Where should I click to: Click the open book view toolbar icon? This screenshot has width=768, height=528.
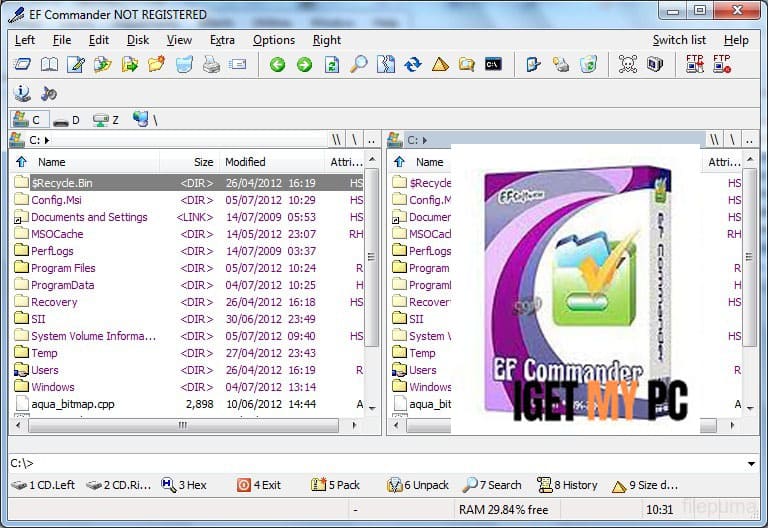click(x=49, y=64)
